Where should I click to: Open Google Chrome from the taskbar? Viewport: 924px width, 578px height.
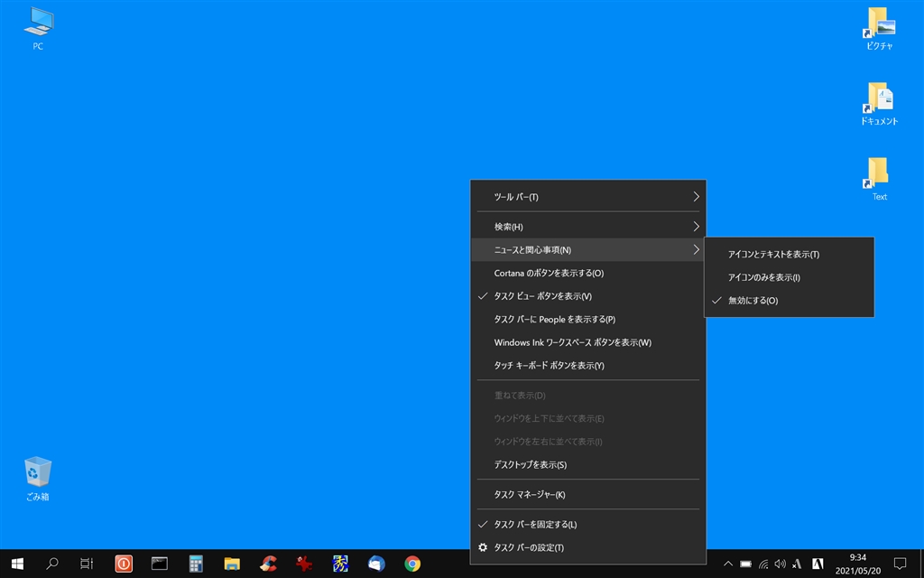[412, 564]
